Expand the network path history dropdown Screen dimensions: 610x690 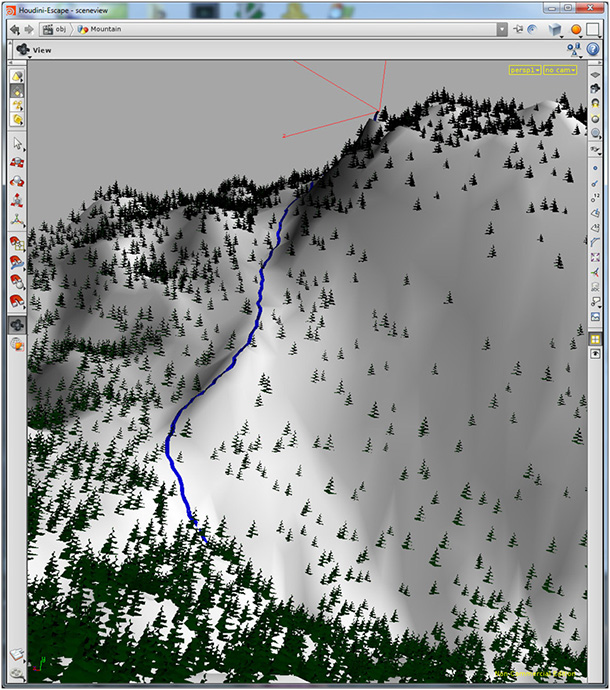tap(502, 29)
